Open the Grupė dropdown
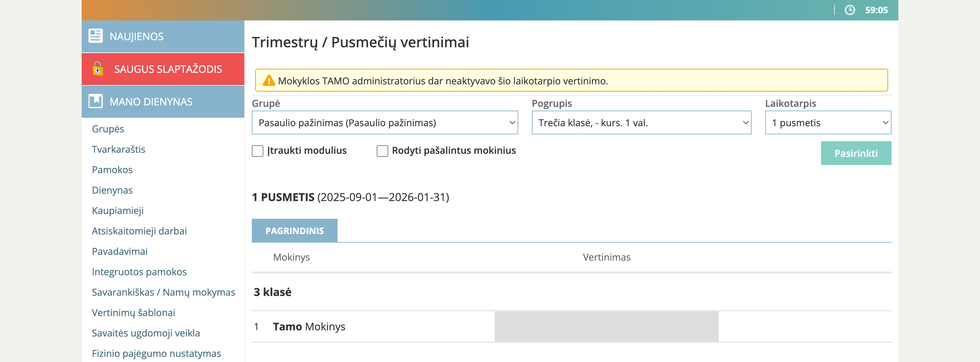Image resolution: width=980 pixels, height=362 pixels. pyautogui.click(x=384, y=122)
